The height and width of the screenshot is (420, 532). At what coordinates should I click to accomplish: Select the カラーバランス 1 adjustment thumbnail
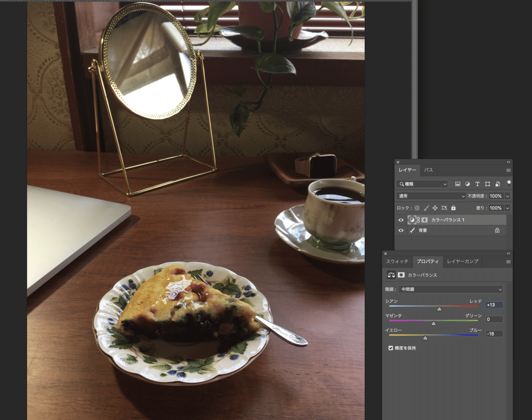point(412,220)
